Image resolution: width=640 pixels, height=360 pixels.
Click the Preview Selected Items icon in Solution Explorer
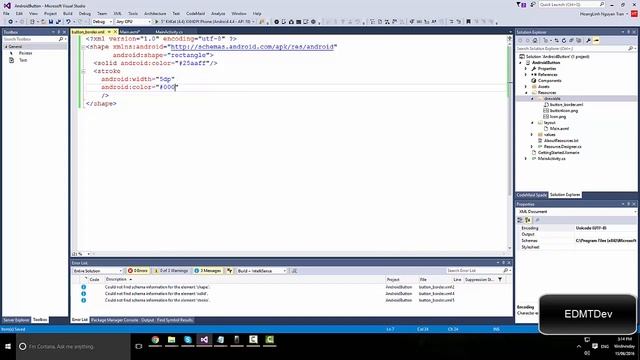(596, 40)
